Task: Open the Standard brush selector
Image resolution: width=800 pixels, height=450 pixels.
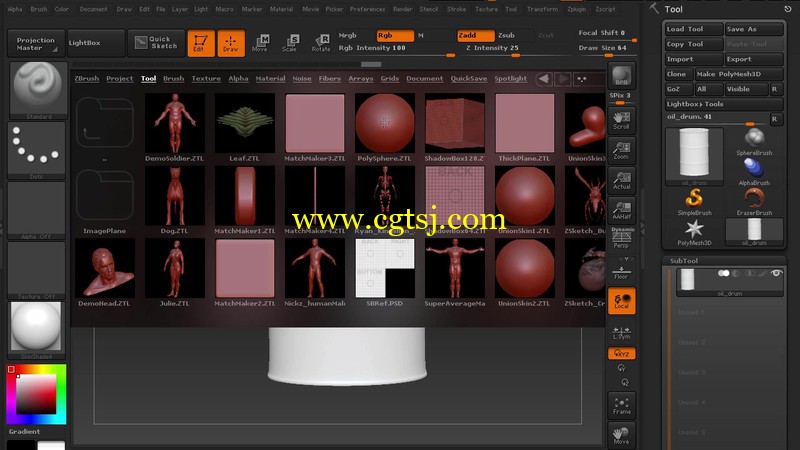Action: (x=38, y=90)
